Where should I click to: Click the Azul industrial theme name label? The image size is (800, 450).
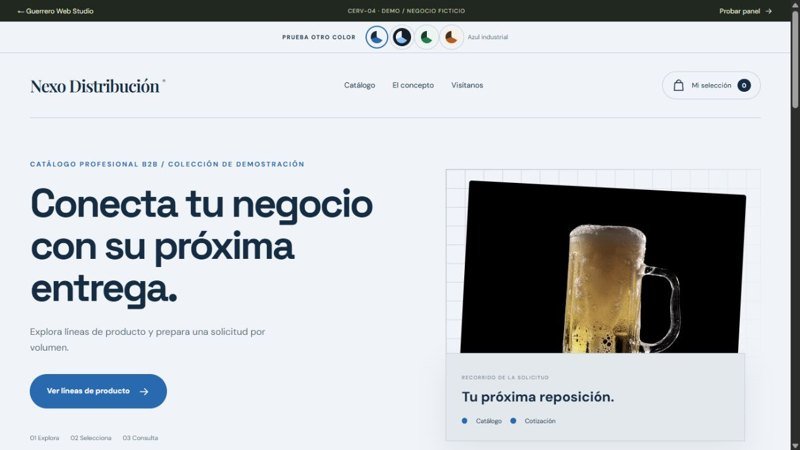tap(488, 37)
